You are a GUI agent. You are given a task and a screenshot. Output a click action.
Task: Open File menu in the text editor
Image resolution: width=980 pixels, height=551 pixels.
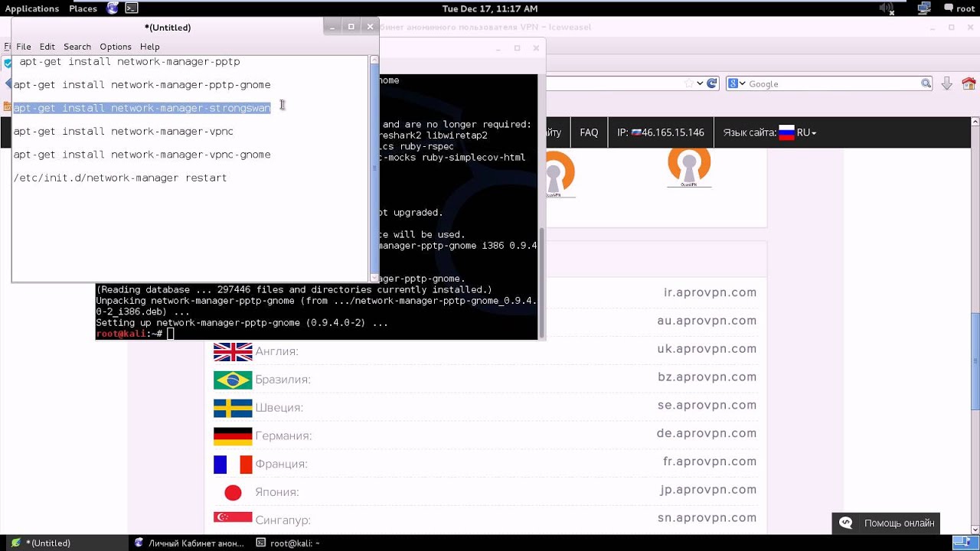click(24, 47)
